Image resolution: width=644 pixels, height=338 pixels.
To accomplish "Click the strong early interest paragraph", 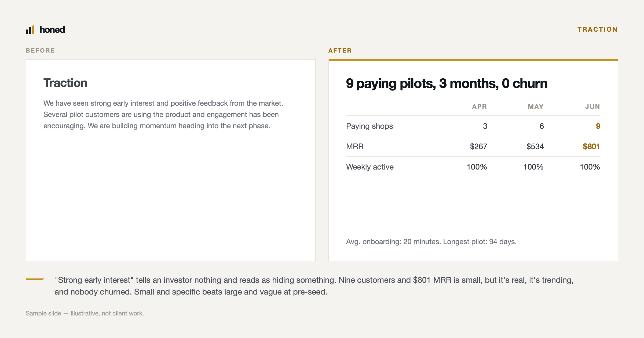I will pyautogui.click(x=163, y=115).
